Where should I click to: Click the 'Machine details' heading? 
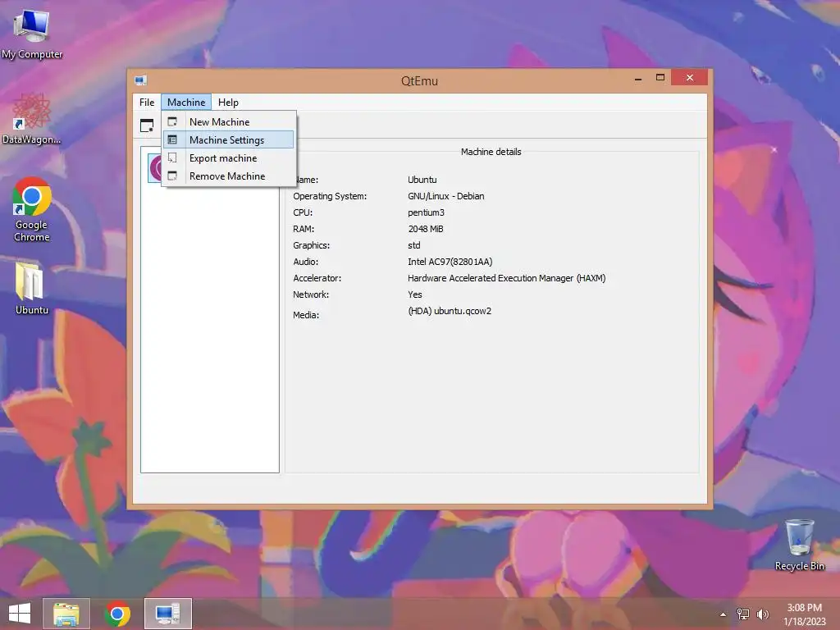(x=491, y=152)
